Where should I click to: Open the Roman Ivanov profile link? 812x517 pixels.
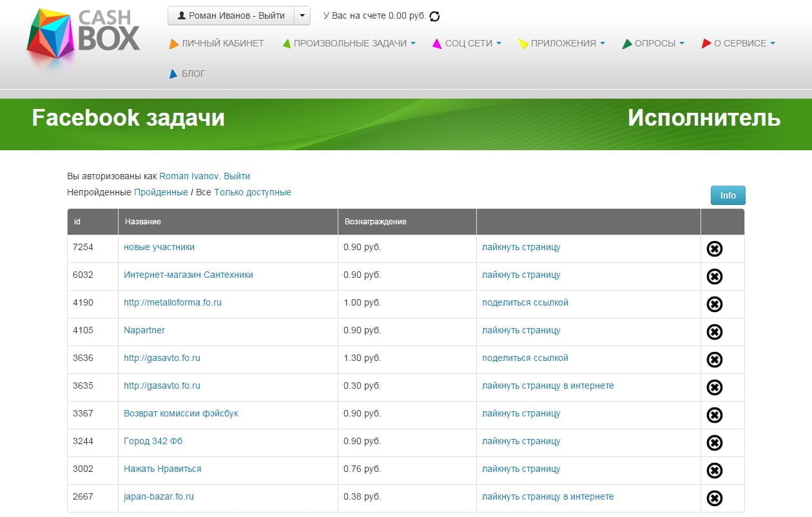tap(189, 176)
